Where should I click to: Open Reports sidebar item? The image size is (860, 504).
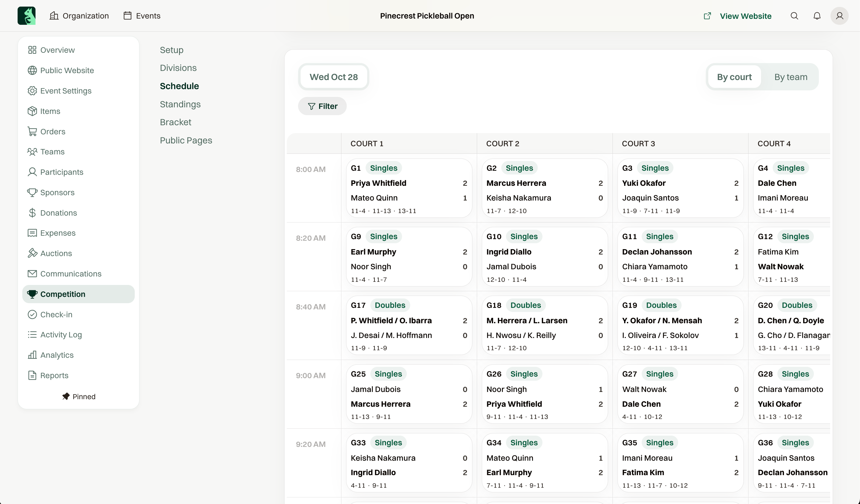point(78,375)
